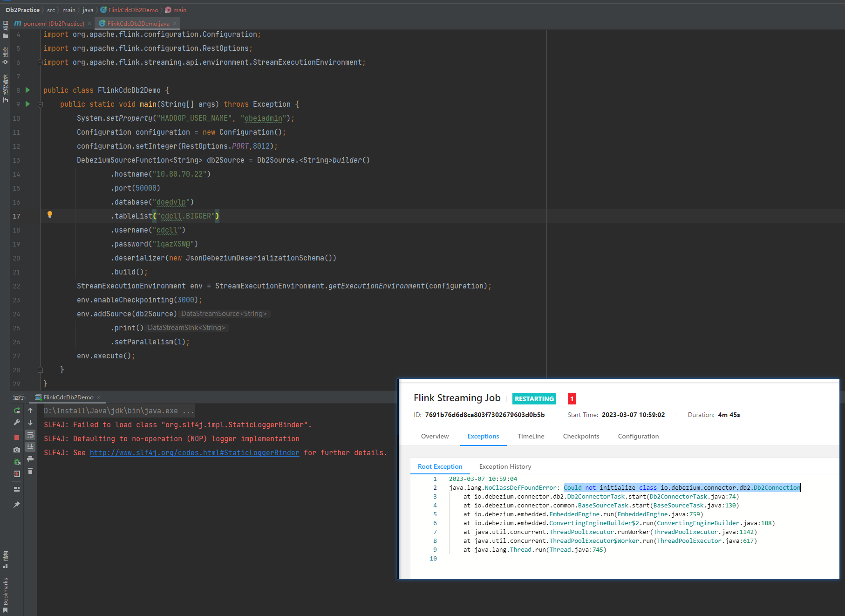Click src in breadcrumb path

coord(51,10)
